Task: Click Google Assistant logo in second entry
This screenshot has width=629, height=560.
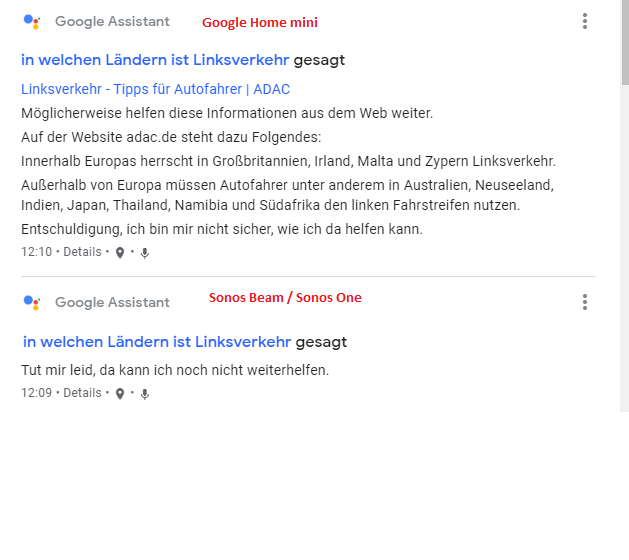Action: [x=32, y=302]
